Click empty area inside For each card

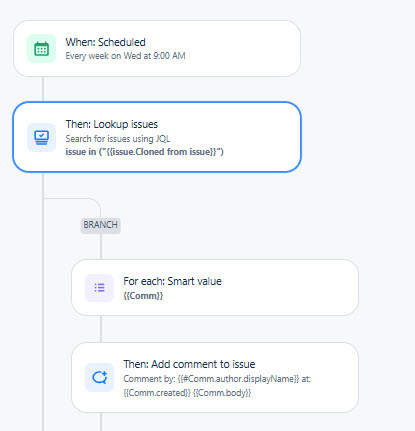point(290,288)
